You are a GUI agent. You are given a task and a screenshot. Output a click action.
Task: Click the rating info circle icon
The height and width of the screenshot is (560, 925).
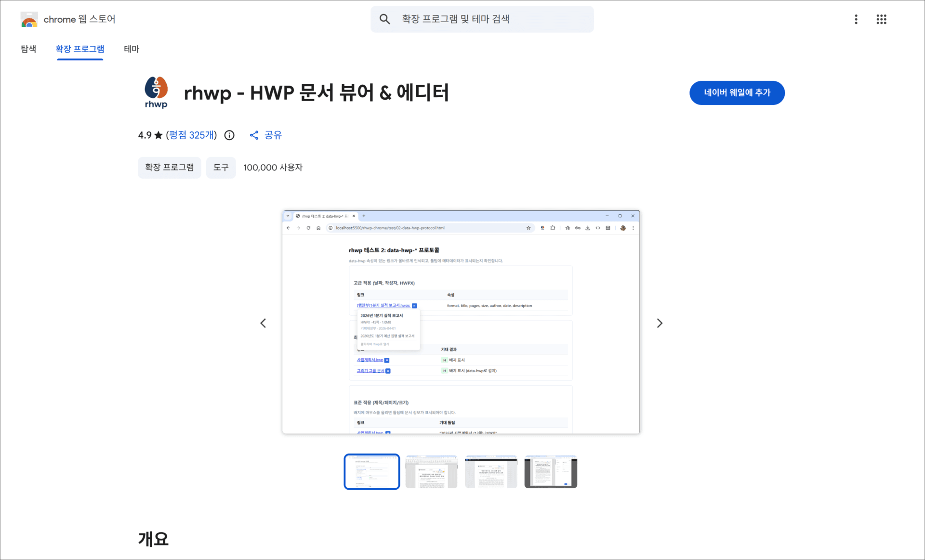[229, 135]
